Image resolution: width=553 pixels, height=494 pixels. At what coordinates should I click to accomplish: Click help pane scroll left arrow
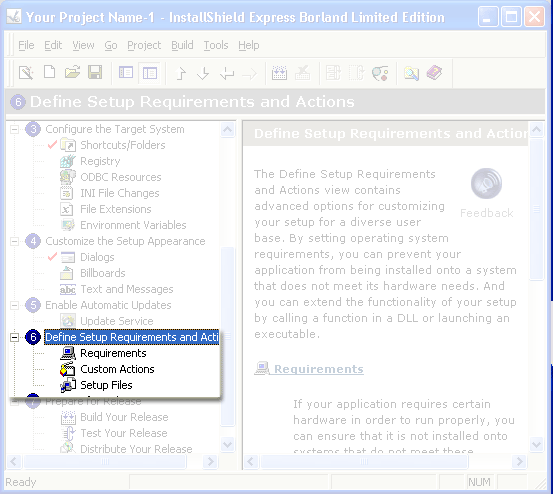[251, 461]
